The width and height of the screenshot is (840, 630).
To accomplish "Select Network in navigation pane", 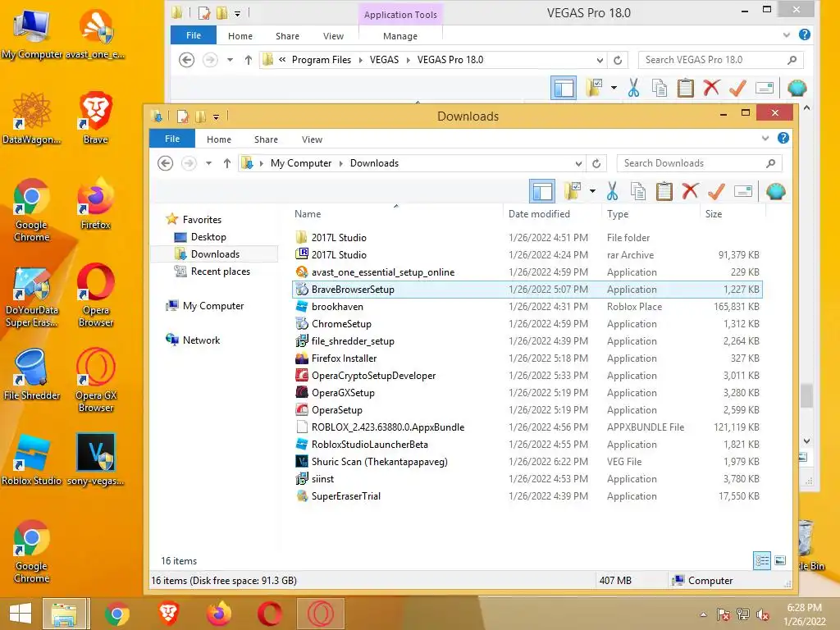I will [202, 340].
